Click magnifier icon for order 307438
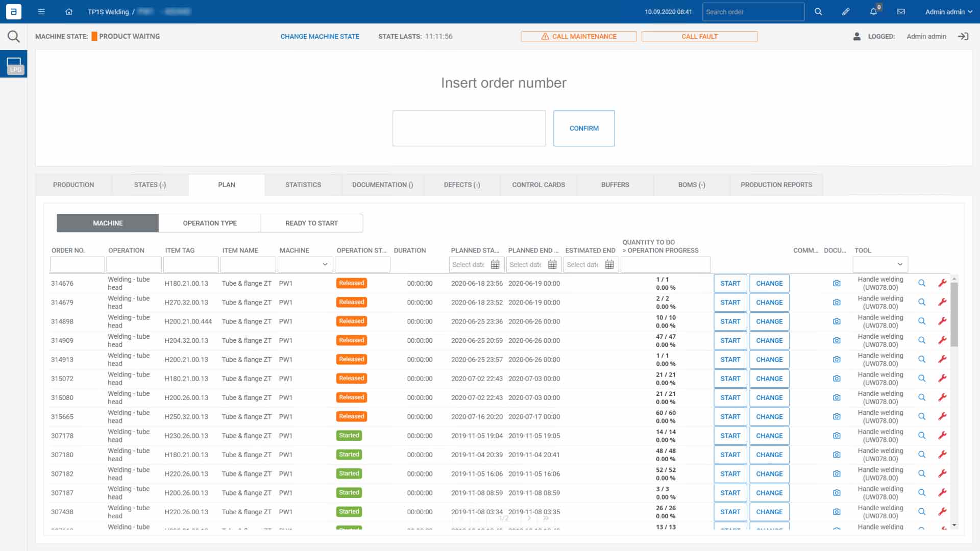 tap(922, 512)
